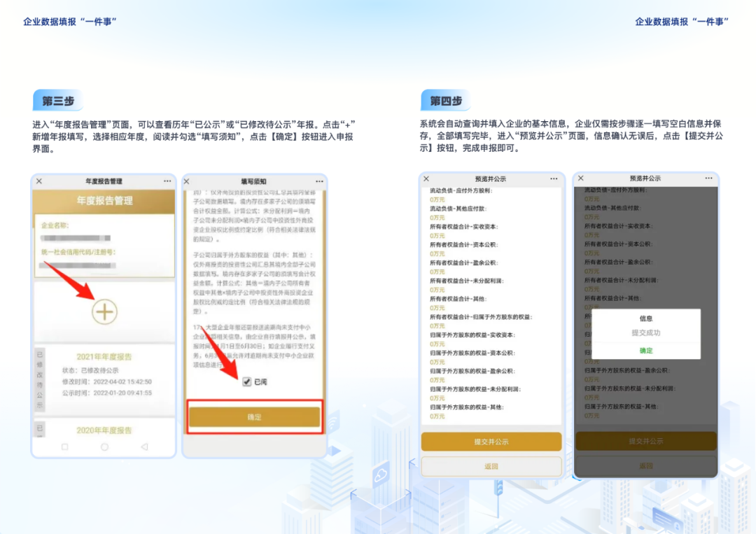
Task: Tap the Android circle home icon
Action: [x=104, y=447]
